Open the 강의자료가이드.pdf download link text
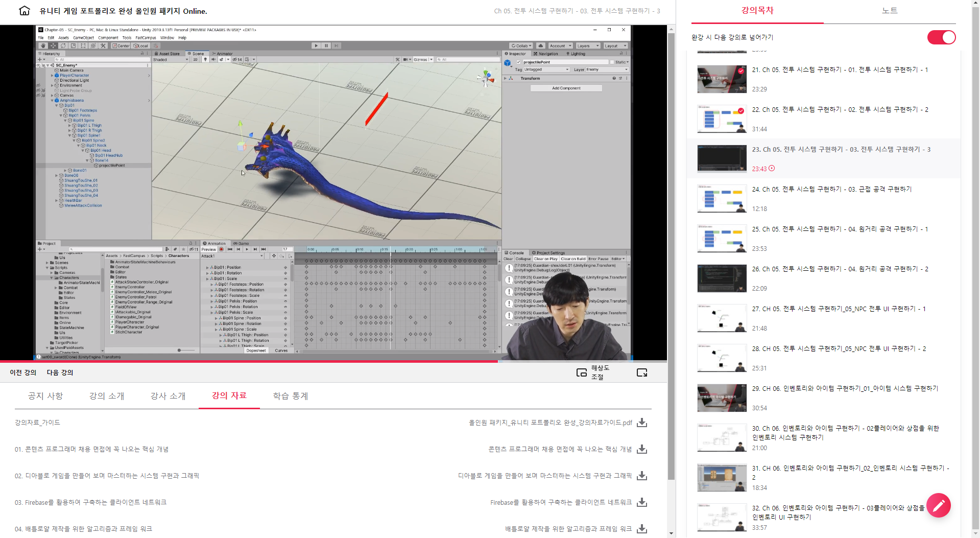The image size is (980, 538). [551, 423]
